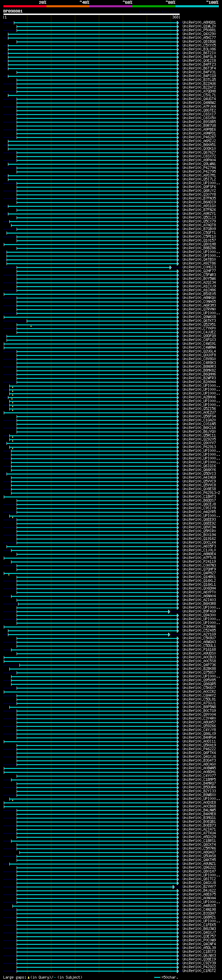The width and height of the screenshot is (222, 980).
Task: Choose hit UniRef100_Q6EE92
Action: 199,523
